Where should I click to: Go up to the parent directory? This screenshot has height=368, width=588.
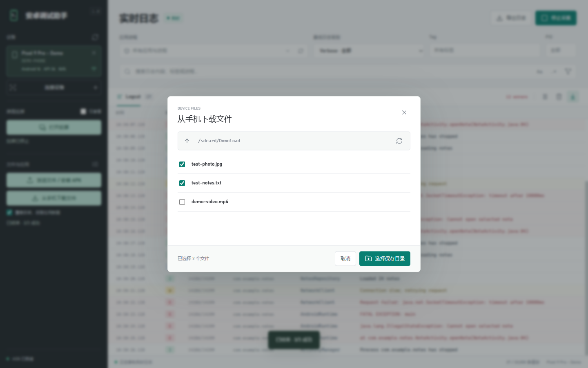(x=187, y=141)
